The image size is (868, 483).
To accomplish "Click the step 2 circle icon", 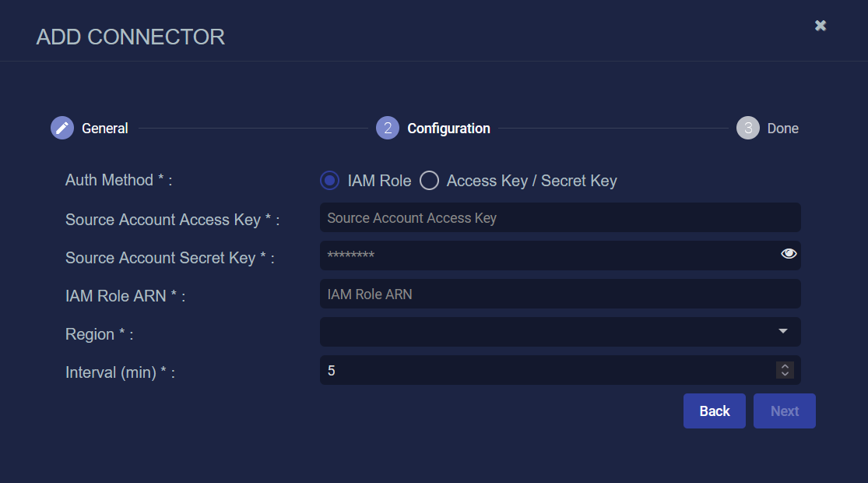I will pyautogui.click(x=388, y=128).
